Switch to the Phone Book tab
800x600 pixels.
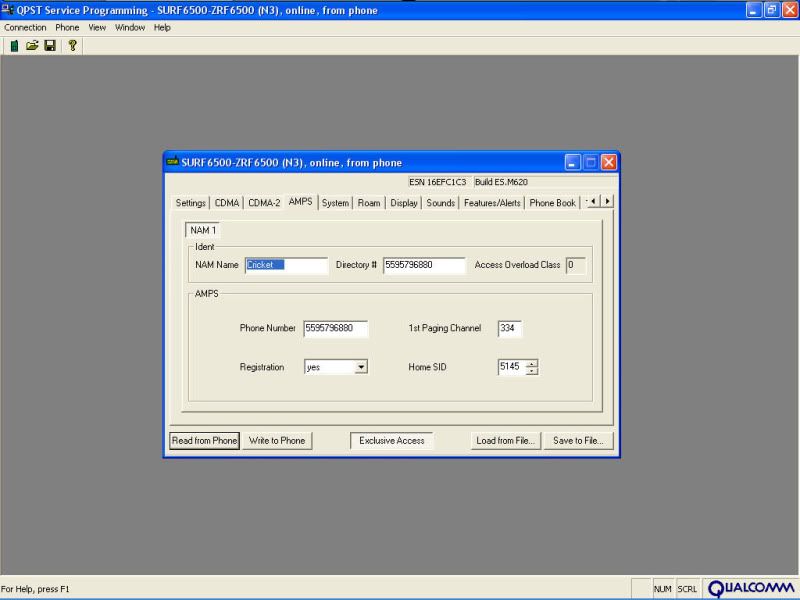click(552, 203)
